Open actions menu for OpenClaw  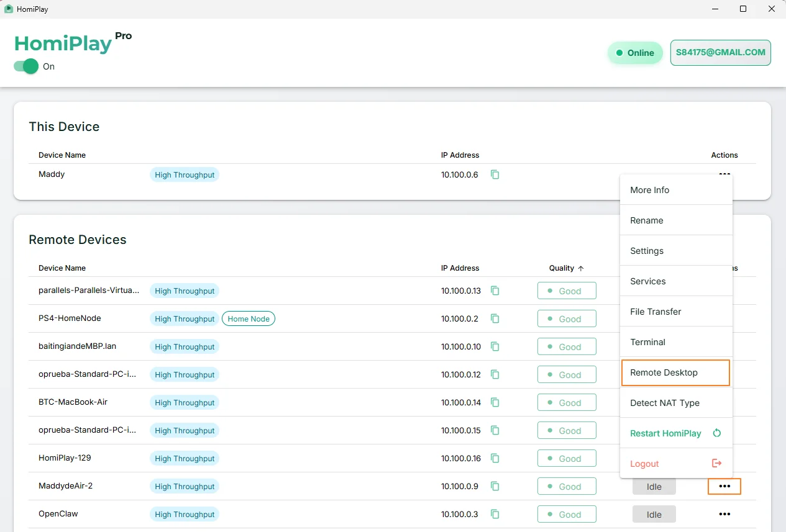click(x=724, y=514)
